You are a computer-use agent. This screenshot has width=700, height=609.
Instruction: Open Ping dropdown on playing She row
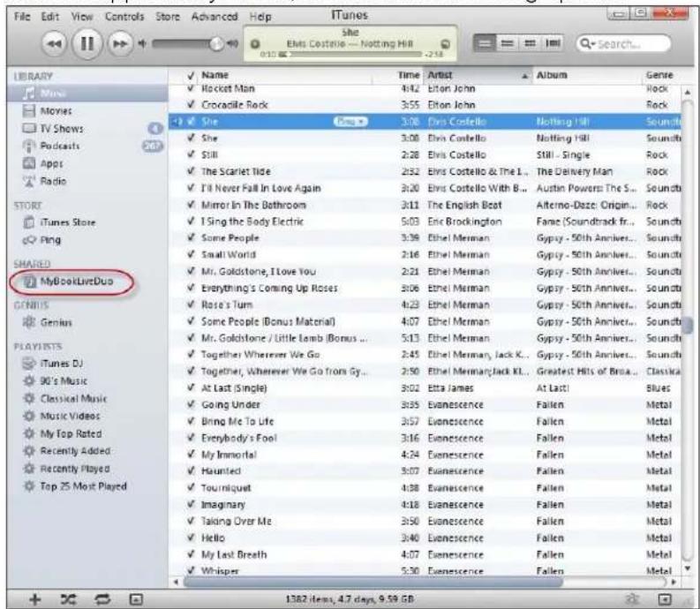(350, 122)
